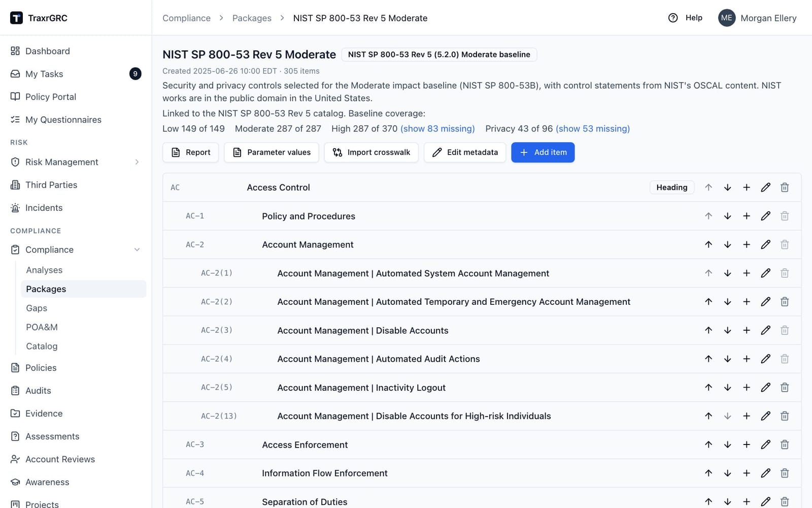
Task: Move Access Control heading down
Action: click(x=727, y=187)
